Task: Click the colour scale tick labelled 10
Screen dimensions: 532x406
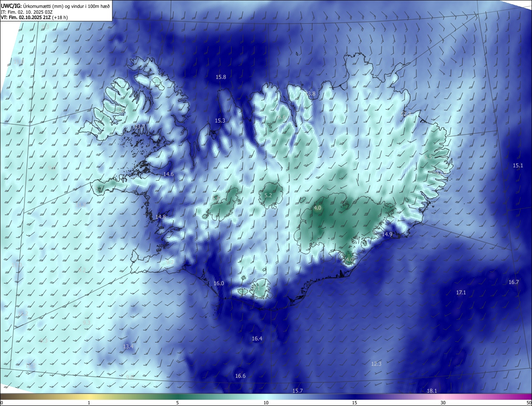Action: [266, 403]
